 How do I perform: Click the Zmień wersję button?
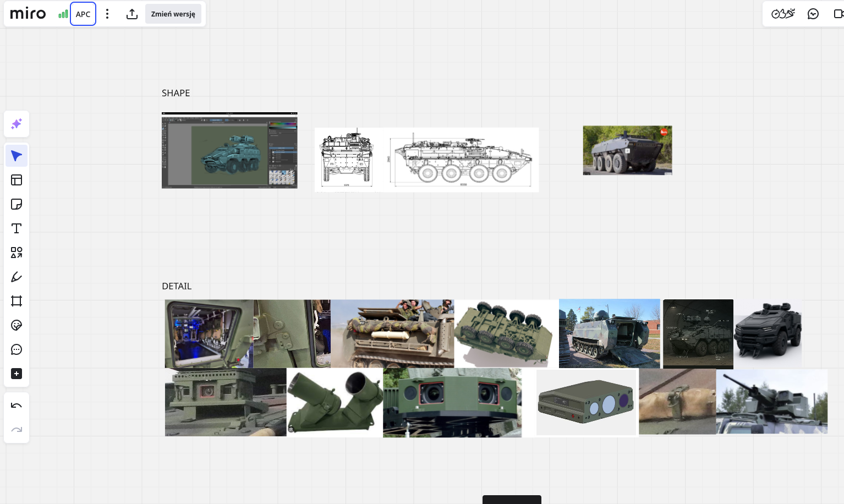pyautogui.click(x=173, y=14)
